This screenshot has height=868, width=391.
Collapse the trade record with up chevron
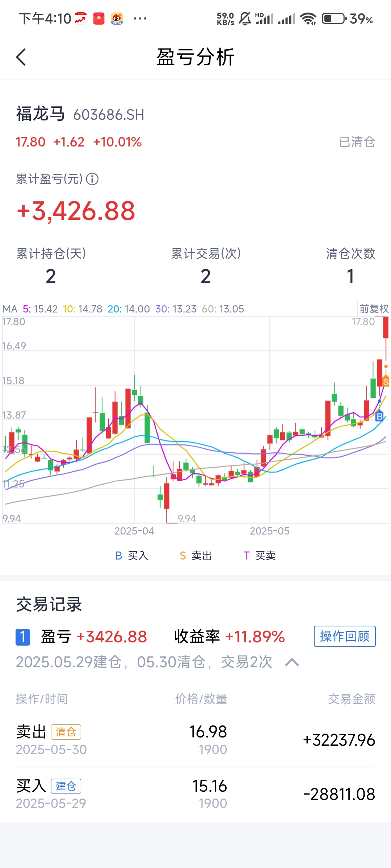tap(292, 662)
